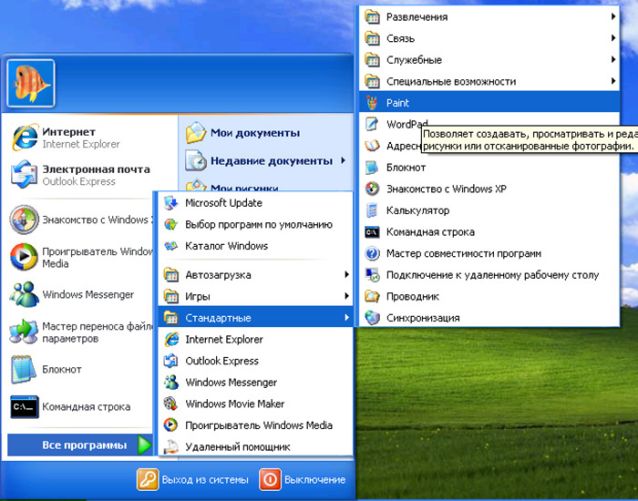
Task: Click Выбор программ по умолчанию icon
Action: coord(171,224)
